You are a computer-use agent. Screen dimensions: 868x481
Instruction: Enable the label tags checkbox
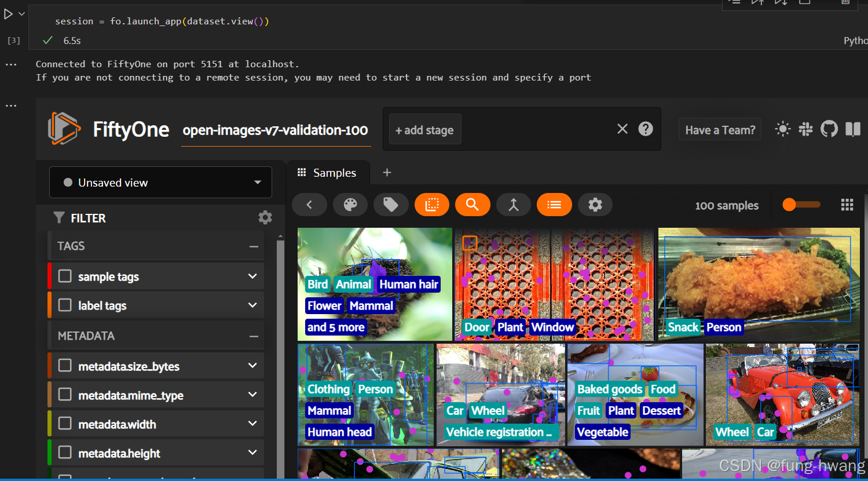(x=65, y=305)
